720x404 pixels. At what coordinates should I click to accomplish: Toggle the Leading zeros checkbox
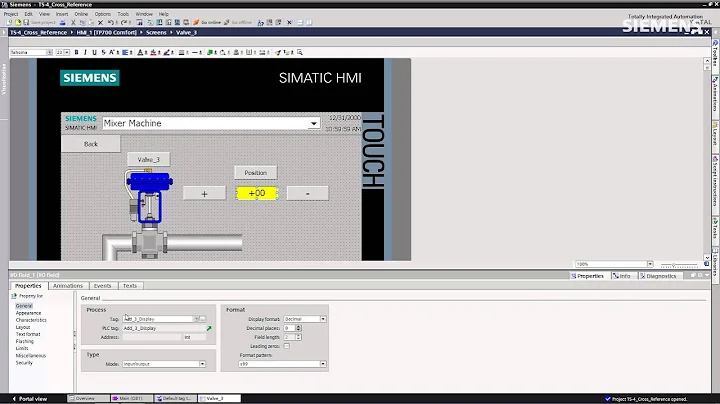pyautogui.click(x=287, y=346)
